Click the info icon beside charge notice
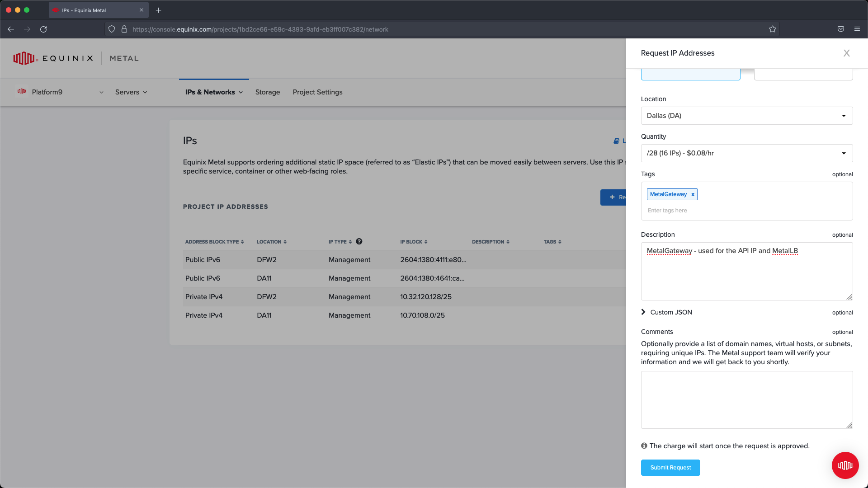This screenshot has height=488, width=868. click(x=644, y=446)
